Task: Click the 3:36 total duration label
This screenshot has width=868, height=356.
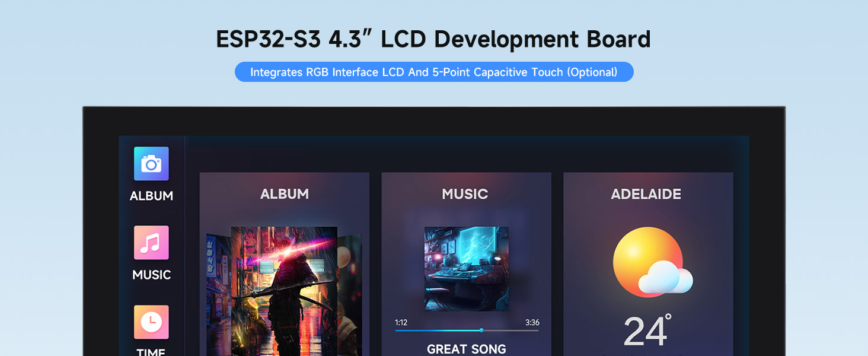Action: coord(532,323)
